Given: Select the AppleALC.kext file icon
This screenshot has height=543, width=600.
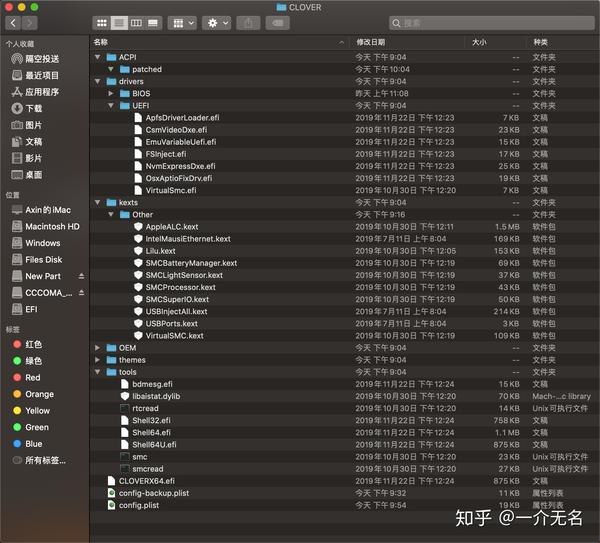Looking at the screenshot, I should [139, 227].
